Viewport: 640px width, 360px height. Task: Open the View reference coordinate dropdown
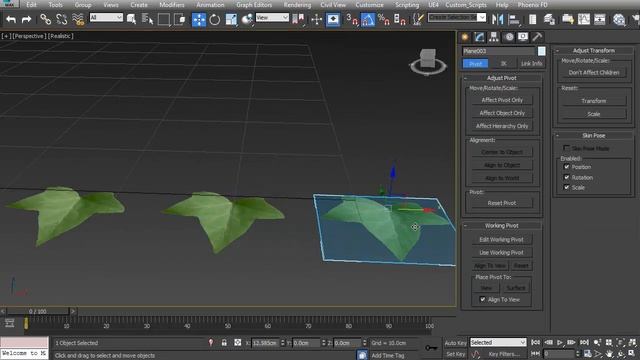click(272, 18)
